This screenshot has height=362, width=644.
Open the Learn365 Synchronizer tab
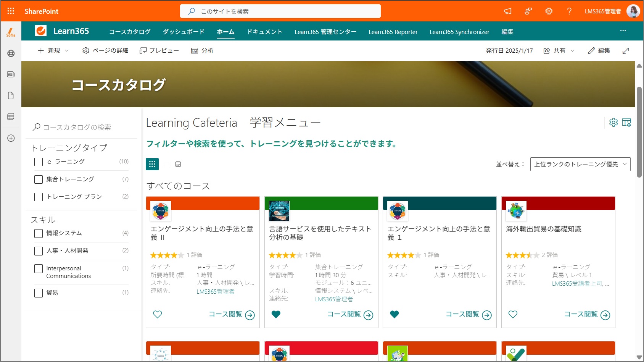[x=459, y=32]
